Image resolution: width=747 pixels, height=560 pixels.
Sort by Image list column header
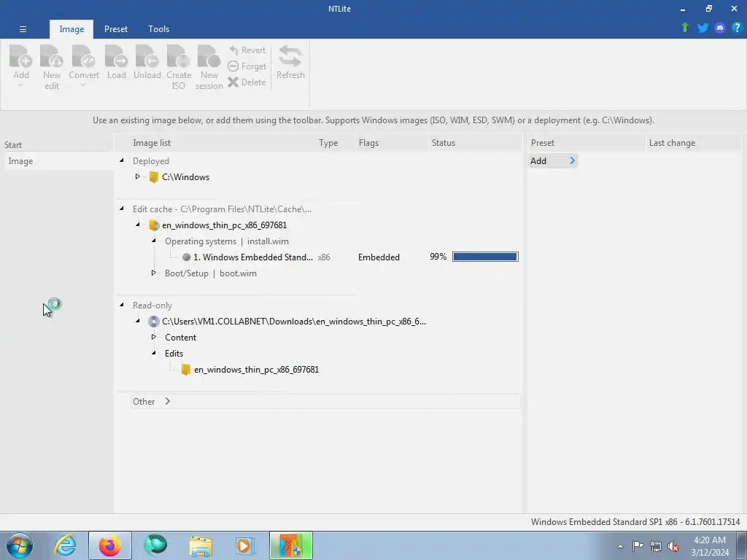(x=217, y=143)
